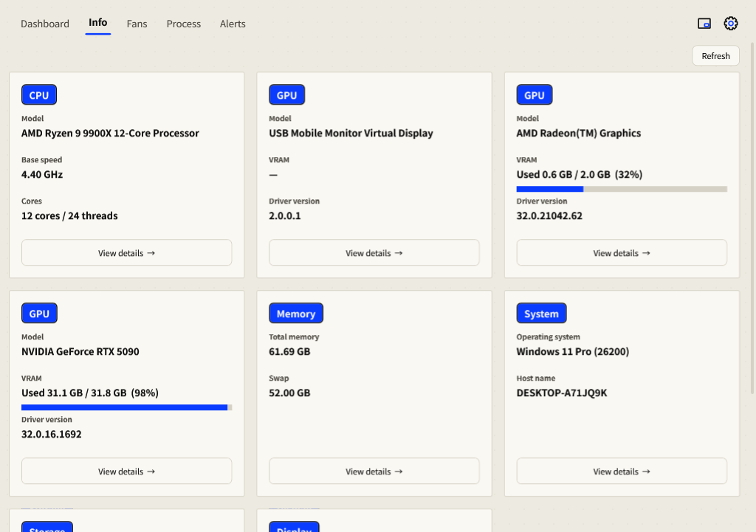This screenshot has width=756, height=532.
Task: Click the page vertical scrollbar
Action: coord(752,217)
